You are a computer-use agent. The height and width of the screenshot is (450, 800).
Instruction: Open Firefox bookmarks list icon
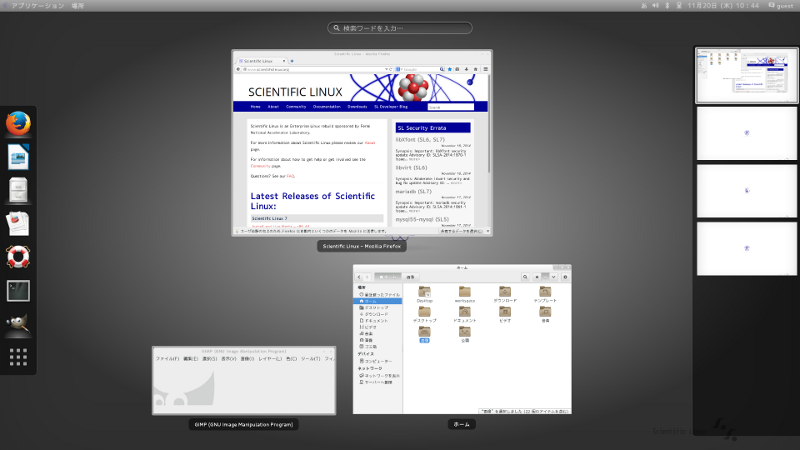coord(458,69)
